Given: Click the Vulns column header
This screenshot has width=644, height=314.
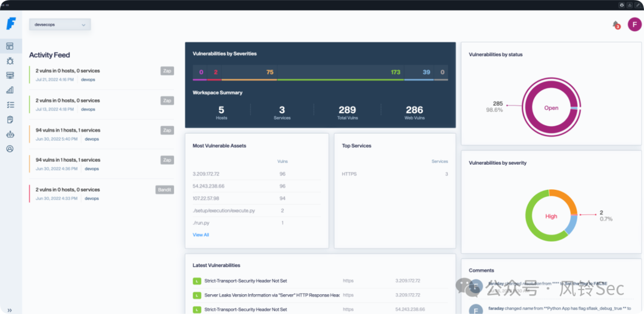Looking at the screenshot, I should 283,162.
